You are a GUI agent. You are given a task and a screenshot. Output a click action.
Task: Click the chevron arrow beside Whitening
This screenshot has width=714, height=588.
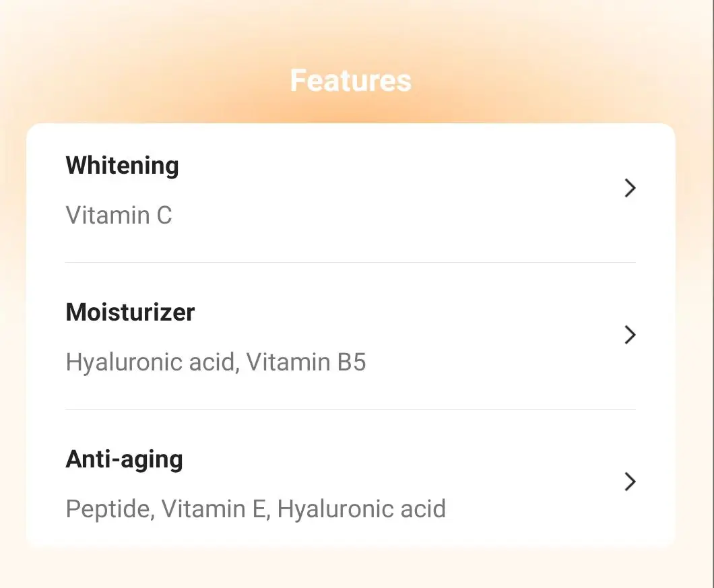click(630, 189)
